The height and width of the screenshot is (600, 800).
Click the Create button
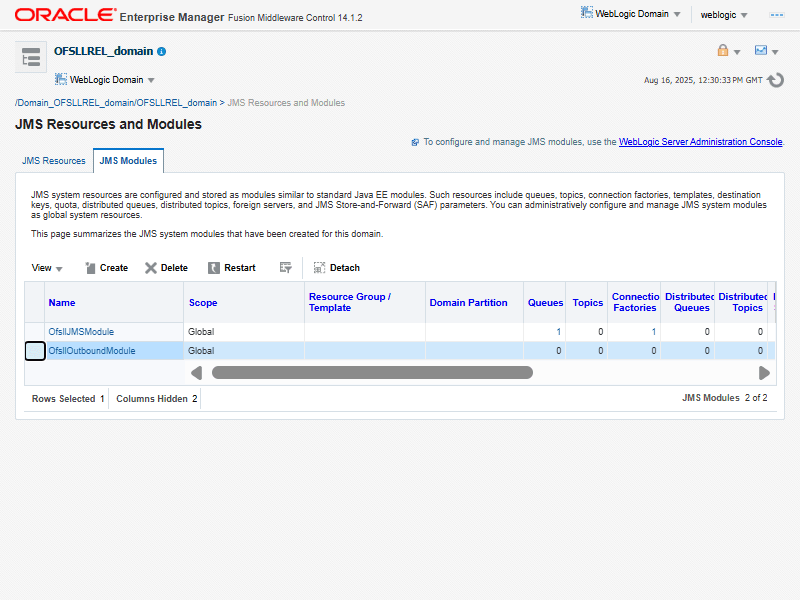click(107, 268)
